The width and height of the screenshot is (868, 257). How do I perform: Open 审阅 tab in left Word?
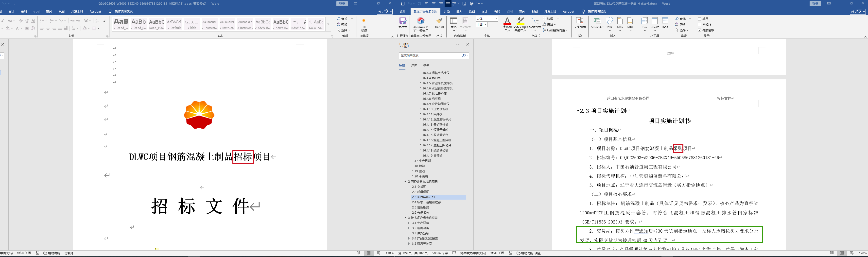click(x=49, y=11)
